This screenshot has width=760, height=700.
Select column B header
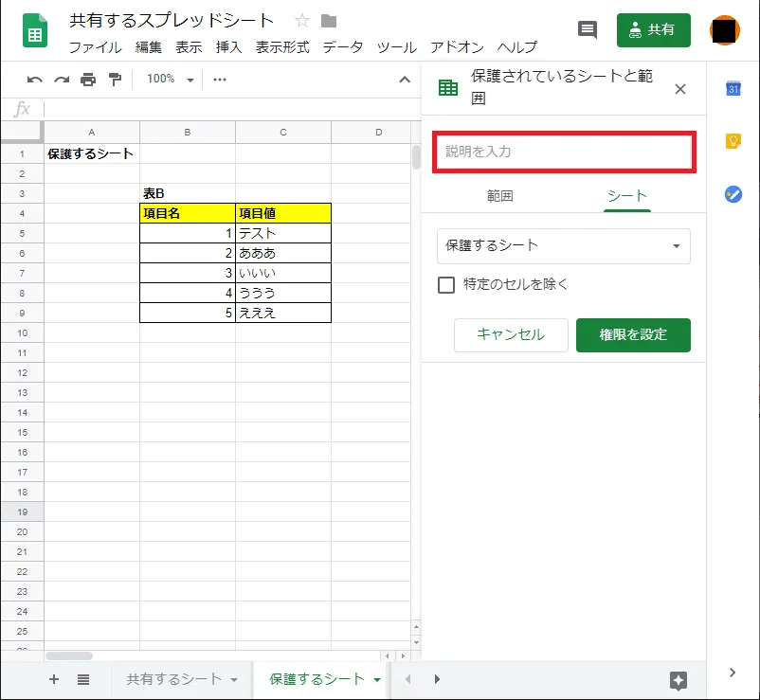point(188,133)
